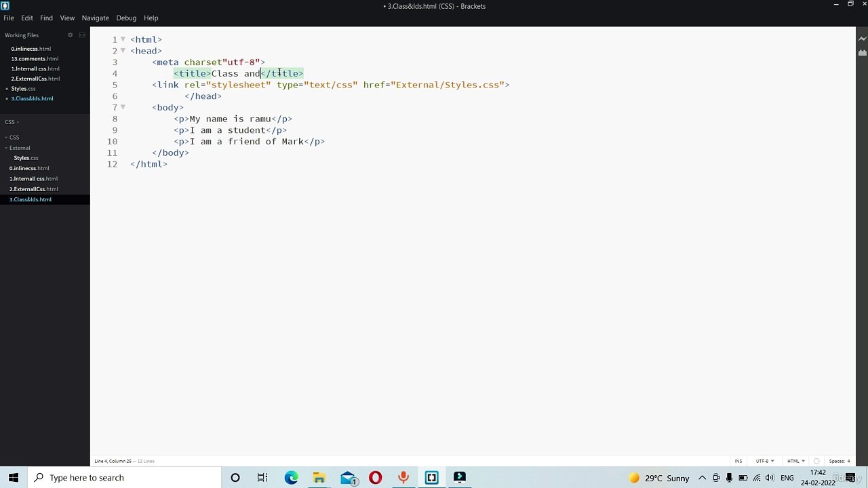
Task: Select 2.ExternallCss.html in the file tree
Action: point(33,189)
